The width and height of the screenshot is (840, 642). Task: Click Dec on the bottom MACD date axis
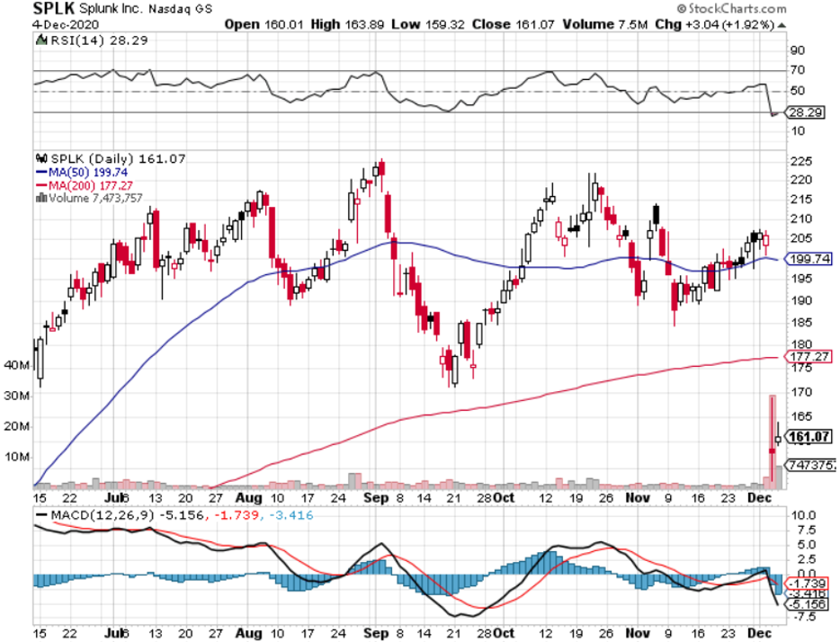[760, 633]
